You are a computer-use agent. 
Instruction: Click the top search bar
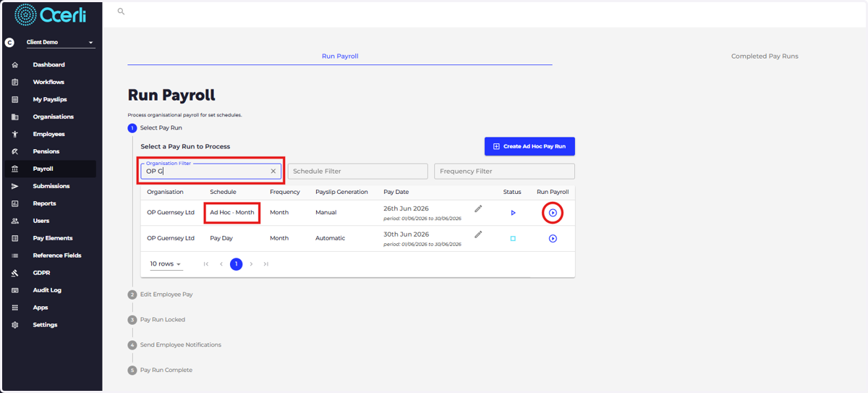(485, 12)
